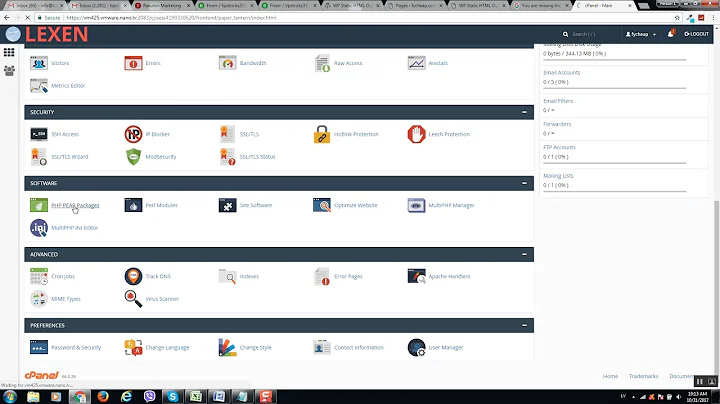Screen dimensions: 720x404
Task: Open the IP Blocker tool
Action: (133, 134)
